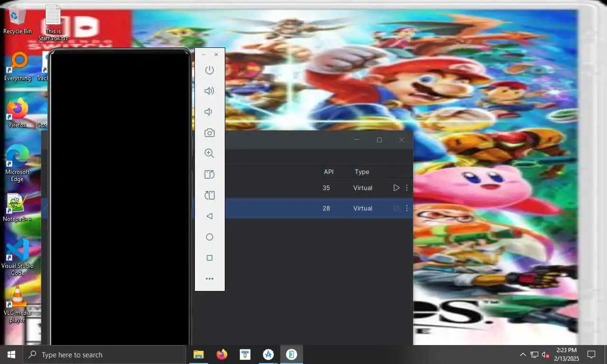This screenshot has width=607, height=364.
Task: Open Visual Studio Code desktop shortcut
Action: 18,257
